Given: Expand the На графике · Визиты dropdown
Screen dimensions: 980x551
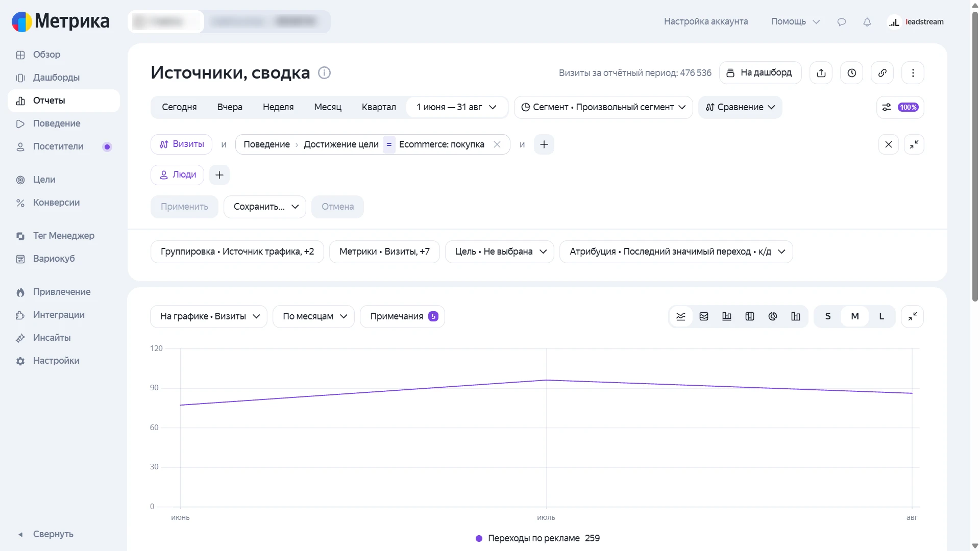Looking at the screenshot, I should point(209,316).
